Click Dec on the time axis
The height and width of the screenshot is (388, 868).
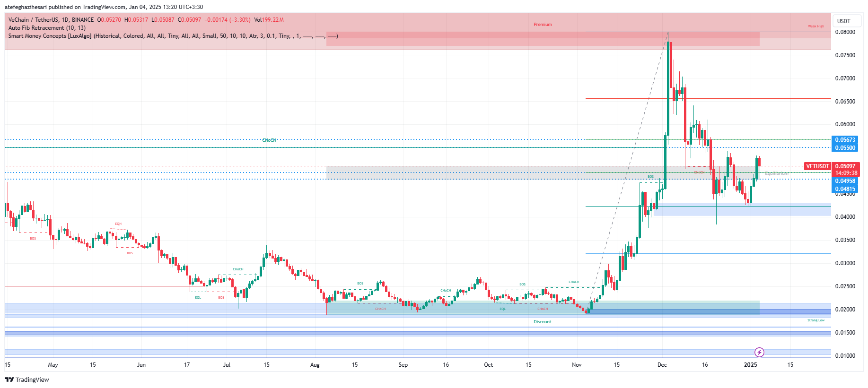coord(662,365)
